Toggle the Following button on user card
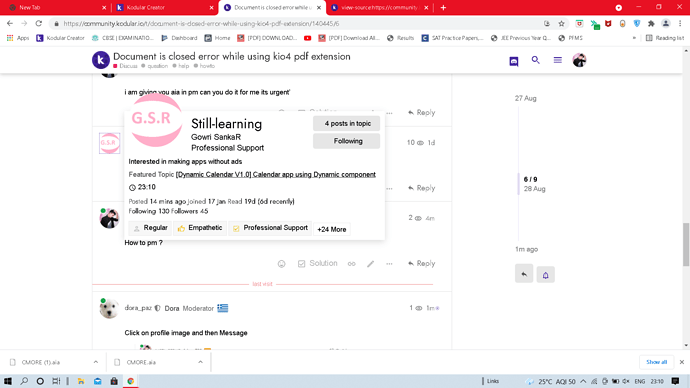 tap(347, 141)
